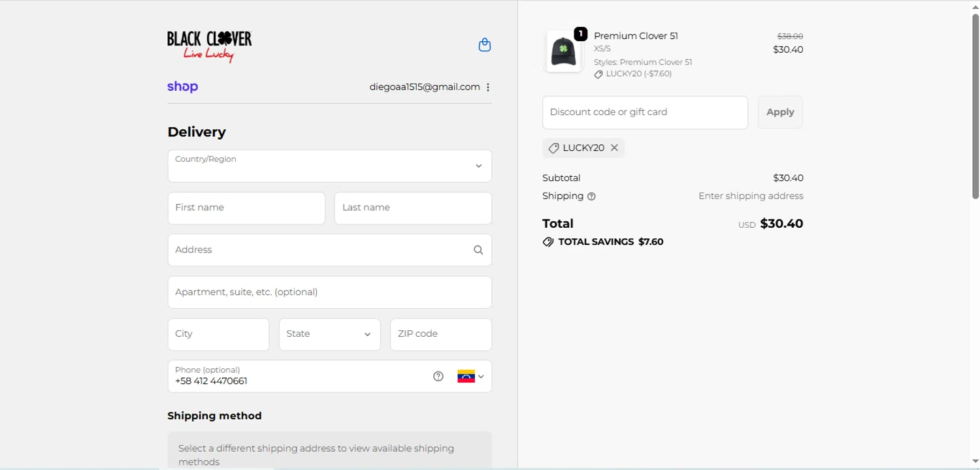Click the Premium Clover 51 product title
The width and height of the screenshot is (980, 470).
tap(636, 36)
